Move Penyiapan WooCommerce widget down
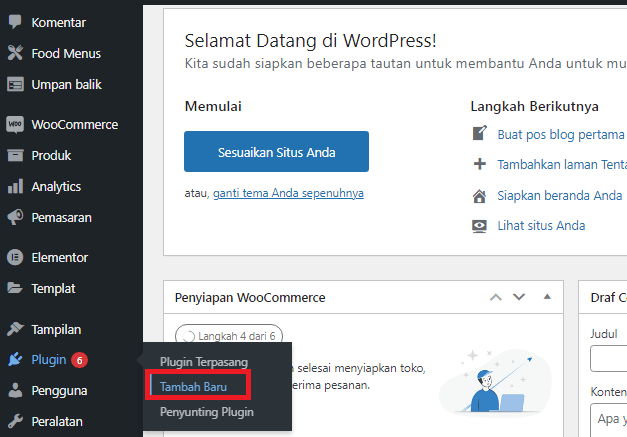627x437 pixels. (519, 297)
